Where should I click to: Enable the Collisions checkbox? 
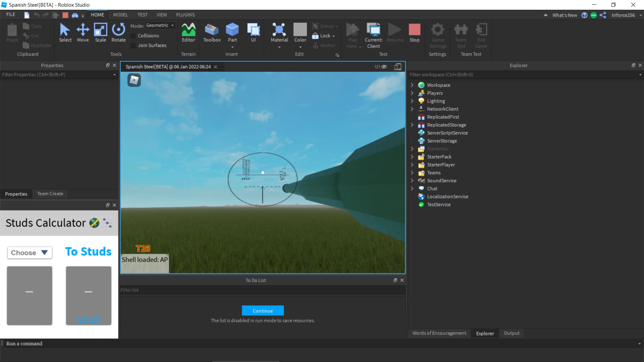point(133,36)
